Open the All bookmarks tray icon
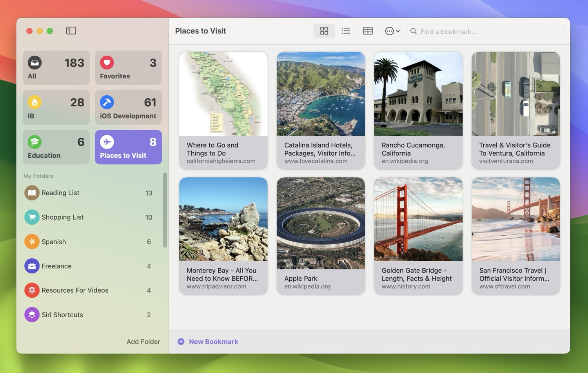 pos(35,63)
